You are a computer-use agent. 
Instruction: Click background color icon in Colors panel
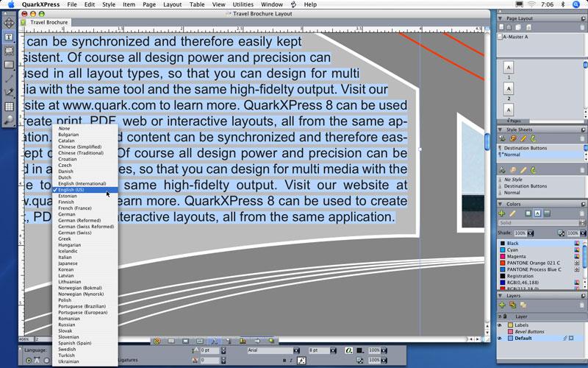tap(547, 213)
